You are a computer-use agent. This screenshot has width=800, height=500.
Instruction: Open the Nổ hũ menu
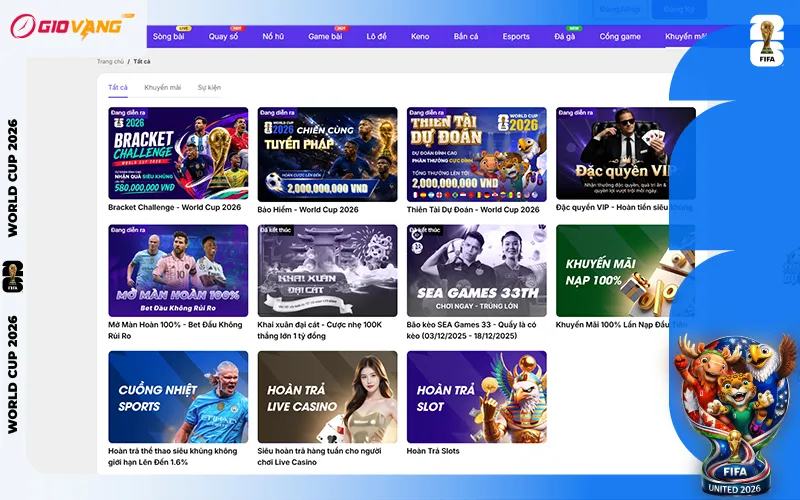tap(273, 37)
